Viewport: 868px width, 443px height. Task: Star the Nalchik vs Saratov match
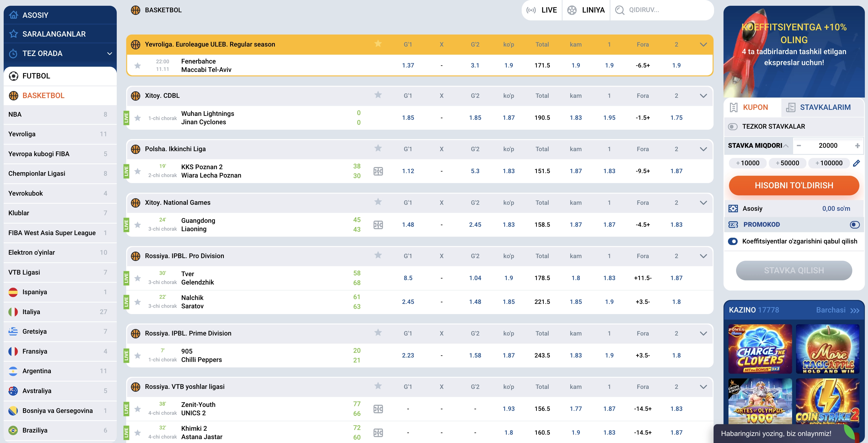tap(137, 302)
